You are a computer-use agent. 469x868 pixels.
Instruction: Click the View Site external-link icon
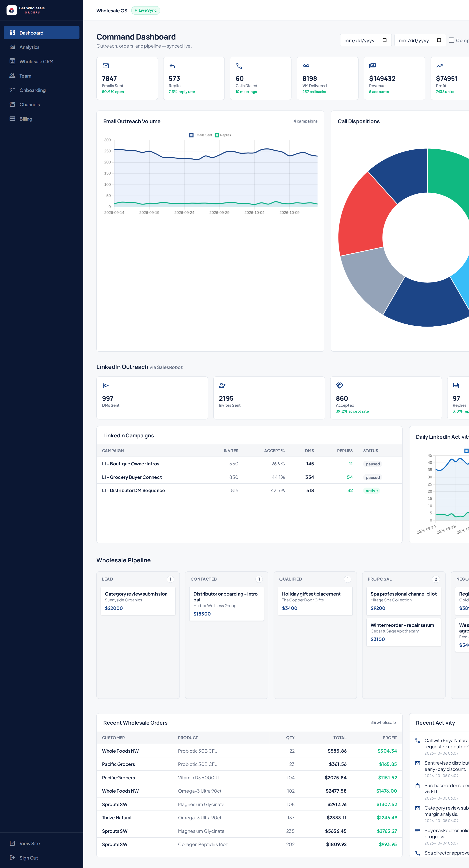click(x=12, y=843)
